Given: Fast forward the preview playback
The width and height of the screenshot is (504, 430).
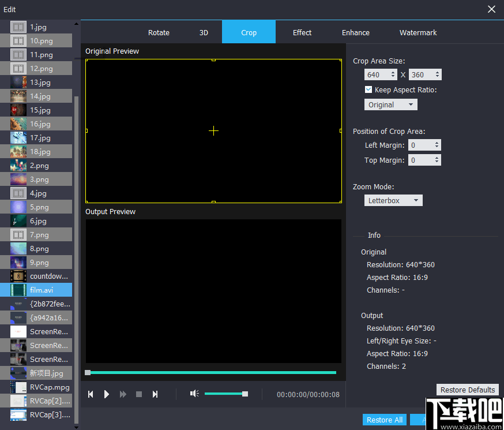Looking at the screenshot, I should pyautogui.click(x=123, y=394).
